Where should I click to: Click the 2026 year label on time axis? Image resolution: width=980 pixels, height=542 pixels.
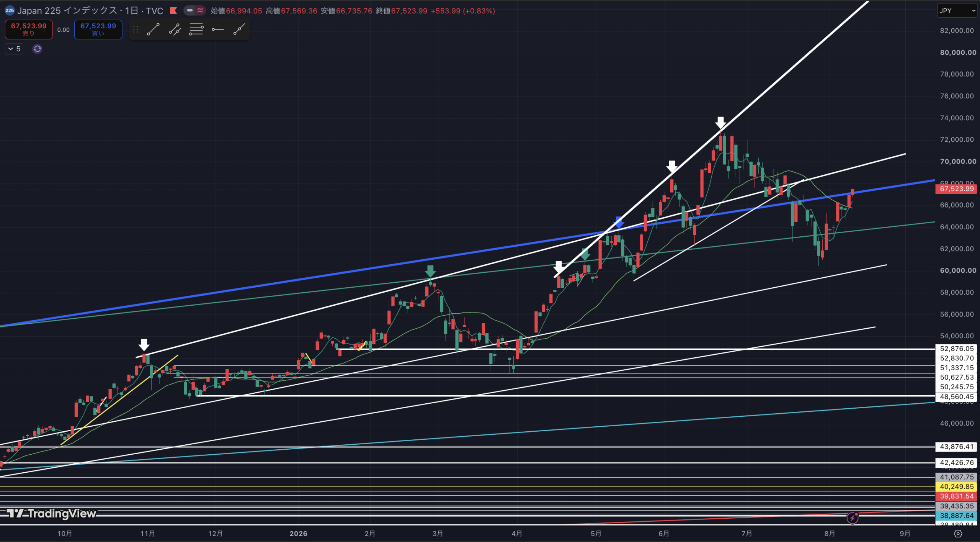tap(298, 534)
